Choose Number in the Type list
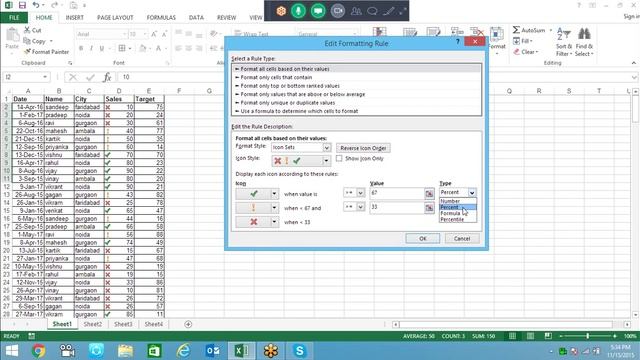The image size is (640, 360). pos(450,201)
